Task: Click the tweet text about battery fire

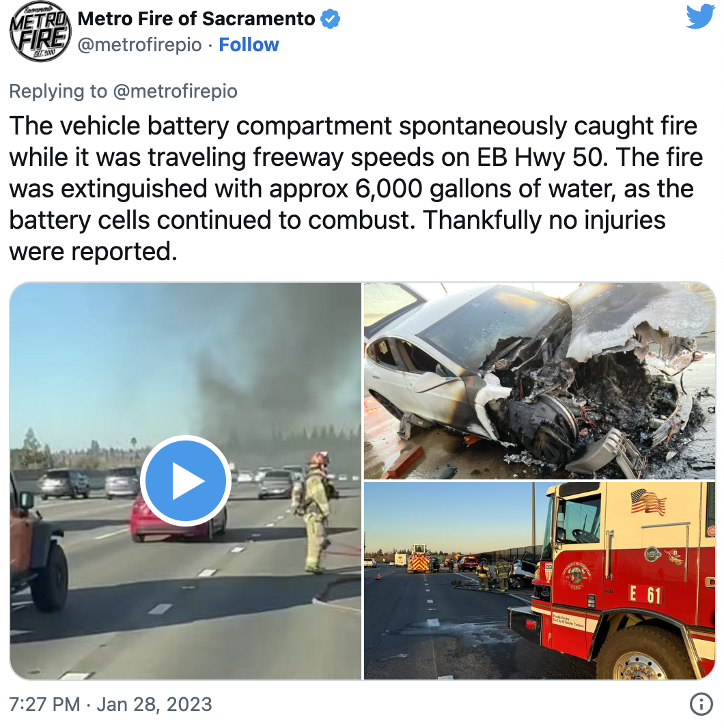Action: 356,188
